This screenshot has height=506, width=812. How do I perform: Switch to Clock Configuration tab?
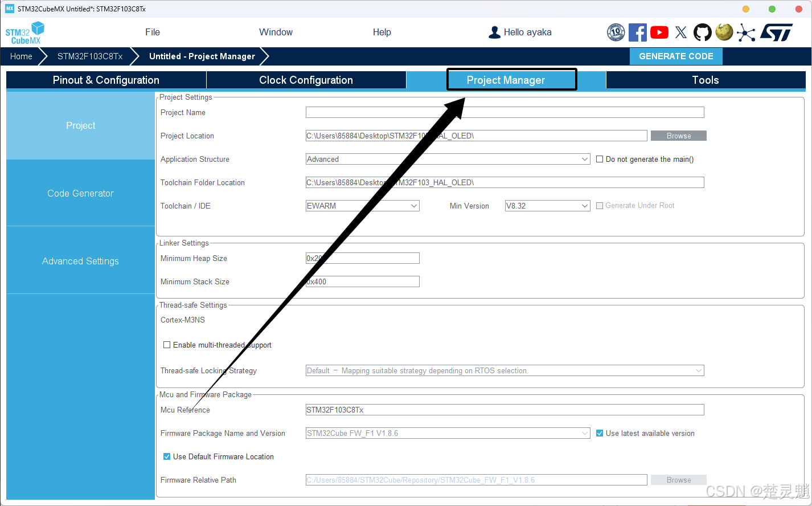coord(306,80)
